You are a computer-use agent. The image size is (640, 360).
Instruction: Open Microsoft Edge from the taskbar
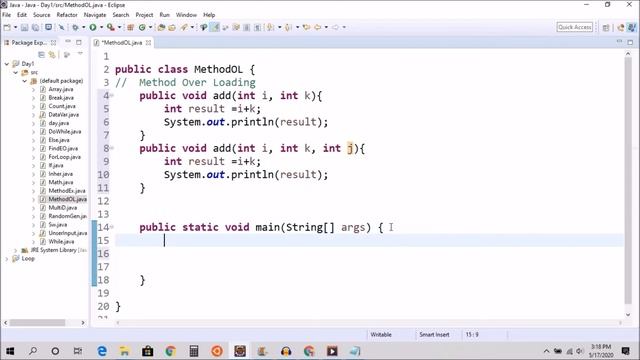click(x=102, y=351)
